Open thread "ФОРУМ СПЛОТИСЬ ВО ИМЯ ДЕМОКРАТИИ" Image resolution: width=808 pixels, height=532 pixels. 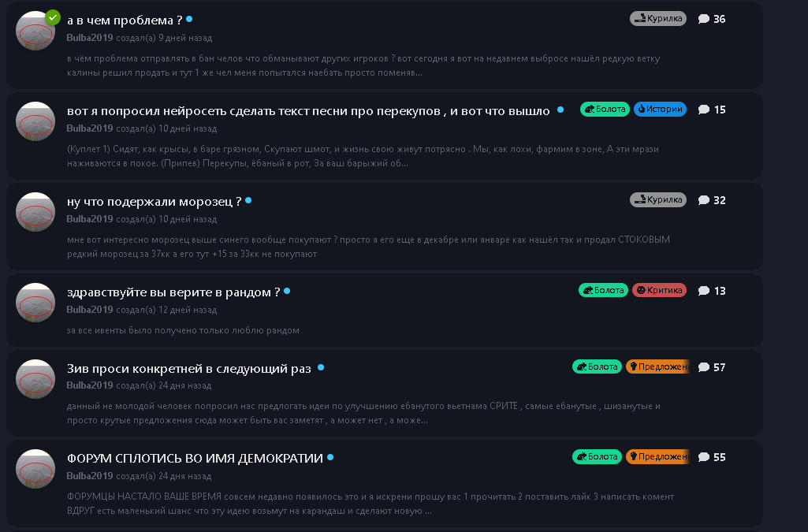click(x=195, y=458)
